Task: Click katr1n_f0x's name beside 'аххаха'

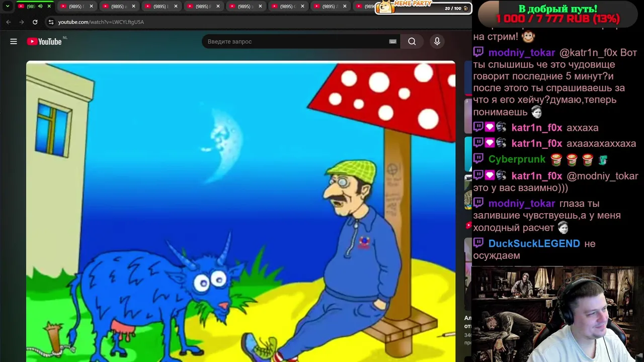Action: tap(536, 128)
